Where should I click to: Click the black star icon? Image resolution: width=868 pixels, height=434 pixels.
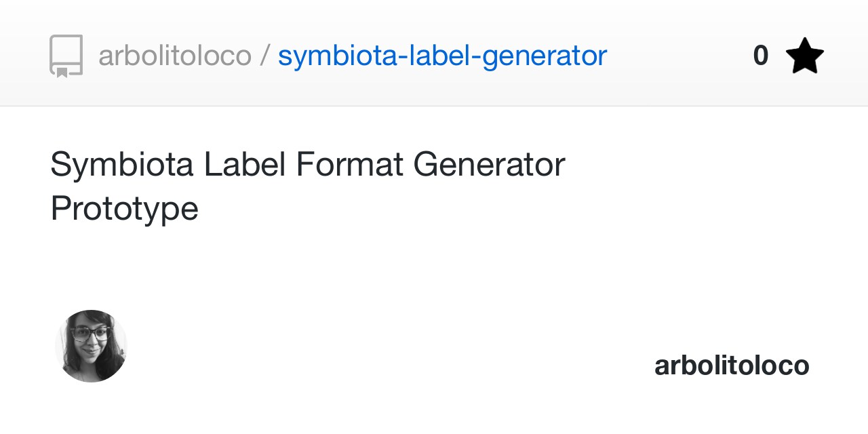[x=804, y=56]
